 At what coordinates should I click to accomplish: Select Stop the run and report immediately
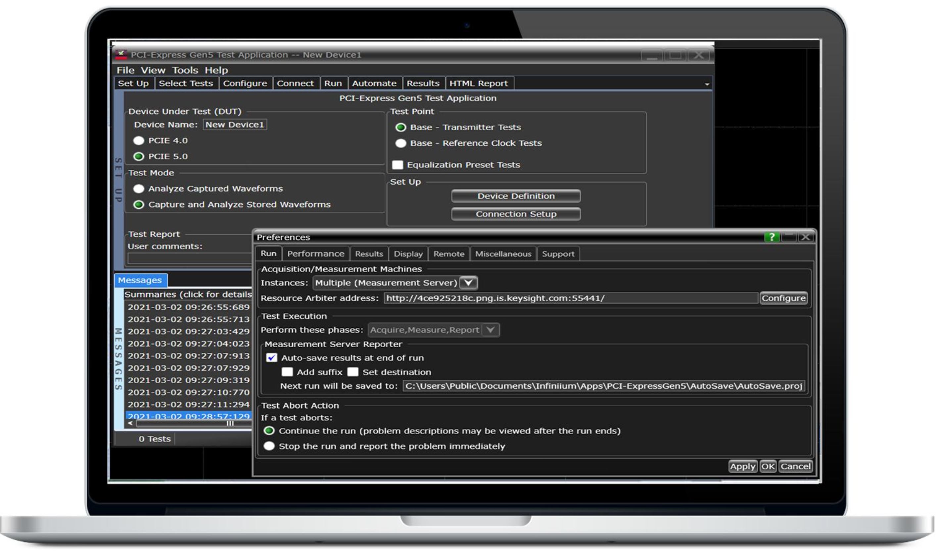coord(269,447)
